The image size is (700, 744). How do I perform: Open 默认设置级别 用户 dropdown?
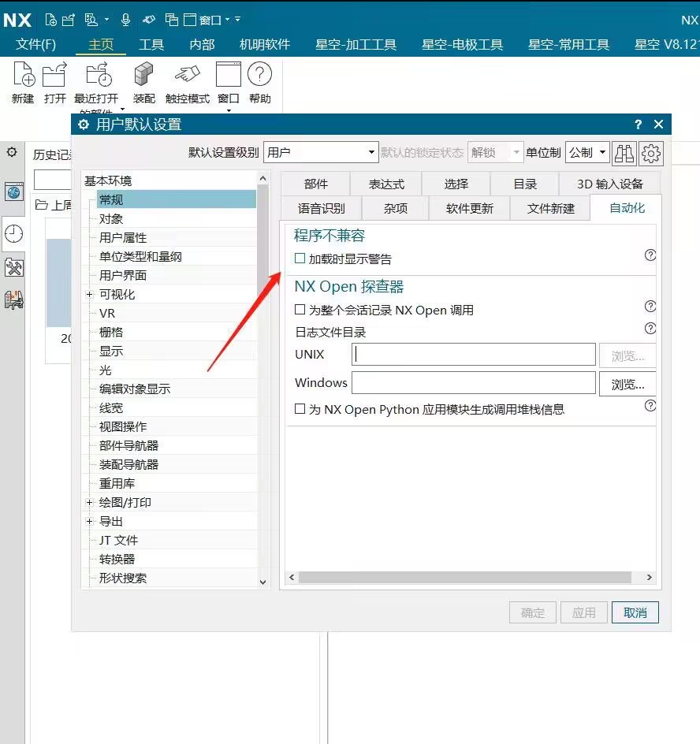coord(321,152)
